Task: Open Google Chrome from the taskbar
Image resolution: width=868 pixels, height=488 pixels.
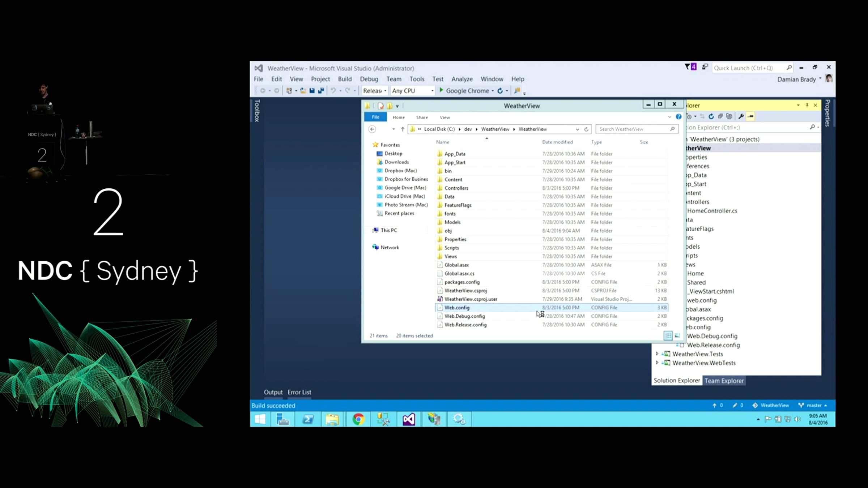Action: click(358, 419)
